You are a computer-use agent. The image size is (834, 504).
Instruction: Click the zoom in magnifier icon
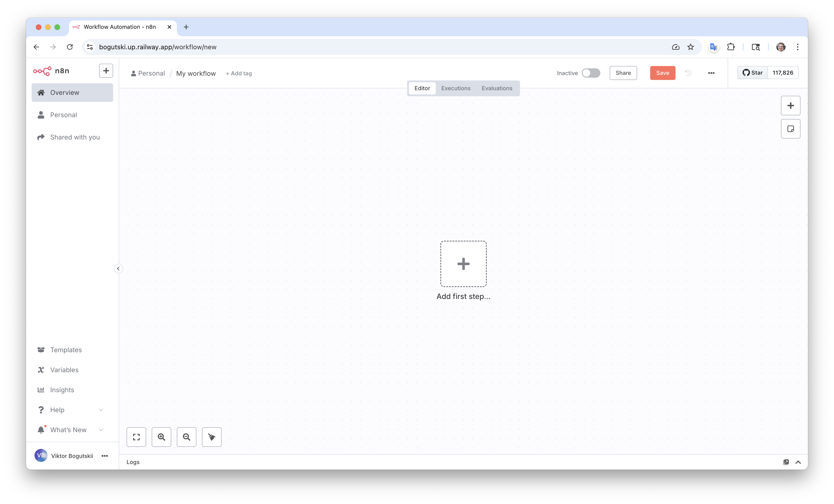161,437
